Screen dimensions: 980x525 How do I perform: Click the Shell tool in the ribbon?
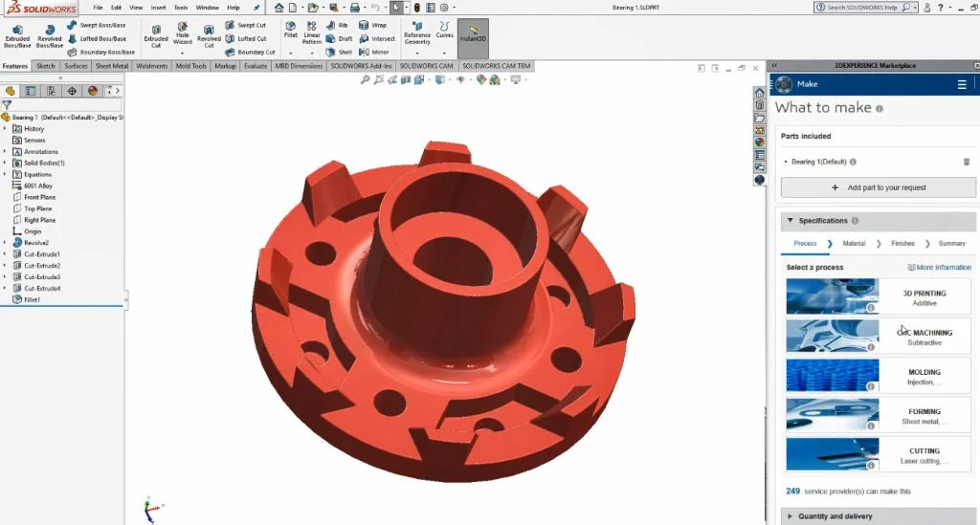pyautogui.click(x=340, y=53)
